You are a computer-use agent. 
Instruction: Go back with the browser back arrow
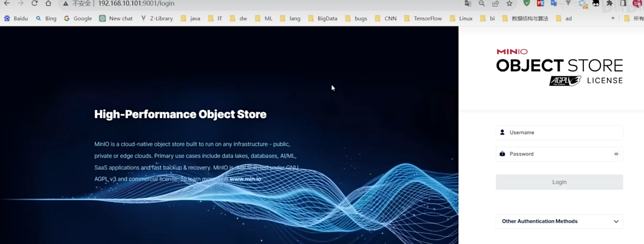point(7,3)
